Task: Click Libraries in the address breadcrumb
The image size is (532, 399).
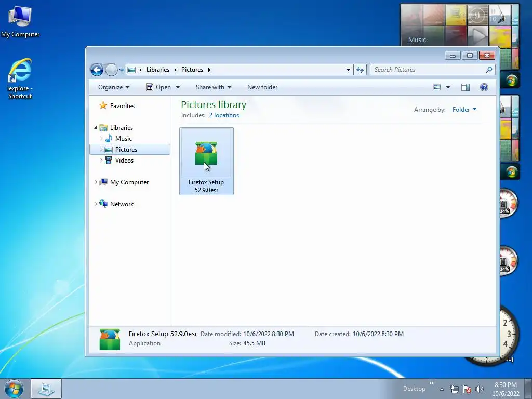Action: pos(158,70)
